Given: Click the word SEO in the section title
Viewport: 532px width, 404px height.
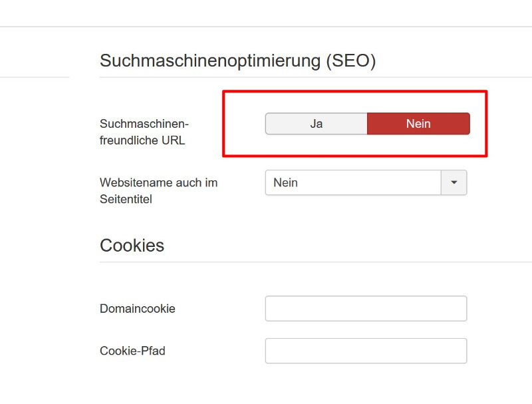Looking at the screenshot, I should click(351, 61).
